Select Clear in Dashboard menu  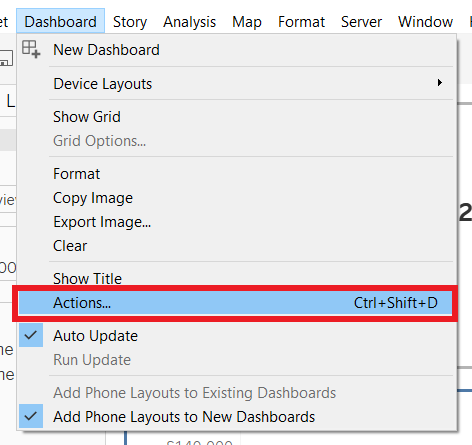point(237,246)
